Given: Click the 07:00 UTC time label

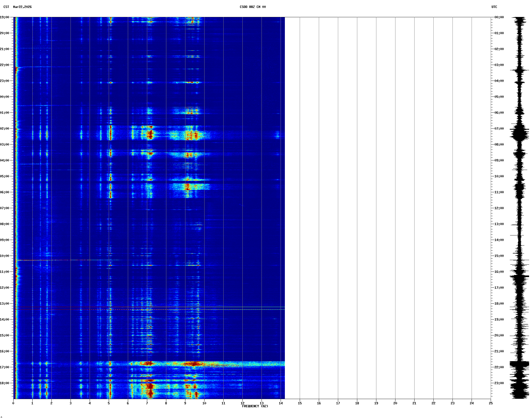Looking at the screenshot, I should [x=499, y=129].
